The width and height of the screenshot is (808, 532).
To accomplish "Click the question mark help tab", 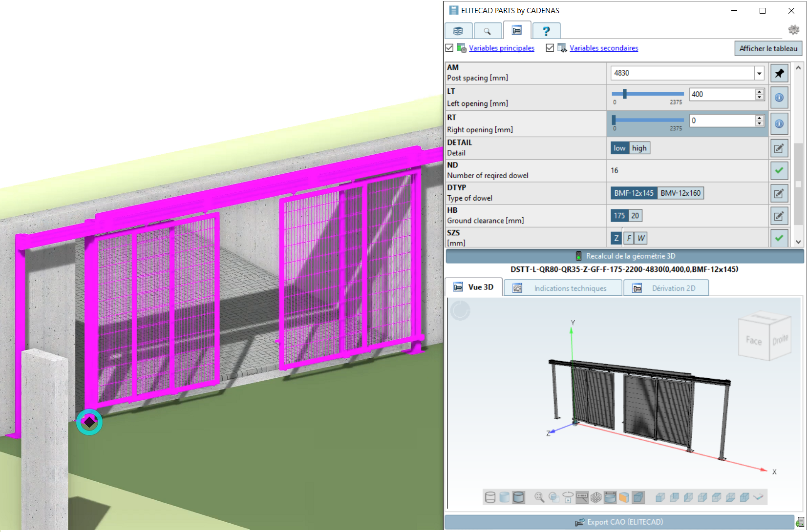I will pos(546,31).
